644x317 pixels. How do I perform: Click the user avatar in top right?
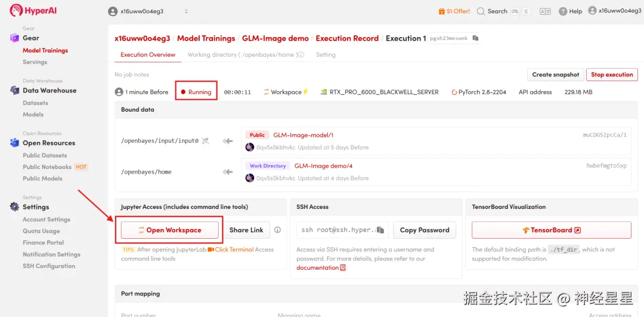tap(592, 11)
